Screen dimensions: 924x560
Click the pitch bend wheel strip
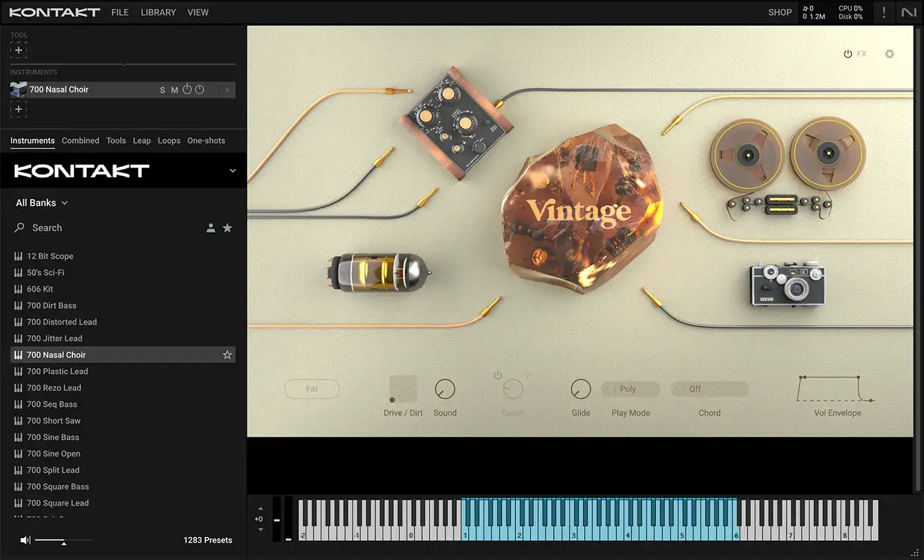[277, 519]
